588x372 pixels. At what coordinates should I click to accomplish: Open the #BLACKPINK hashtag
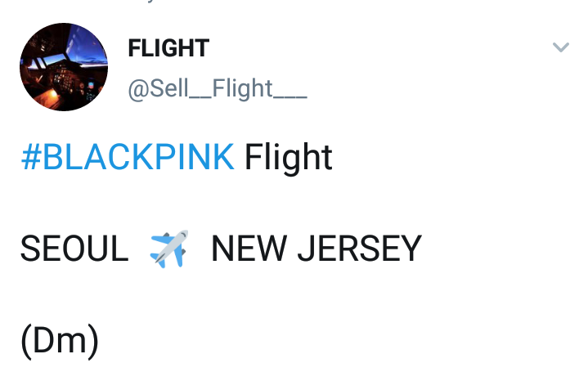click(x=128, y=157)
